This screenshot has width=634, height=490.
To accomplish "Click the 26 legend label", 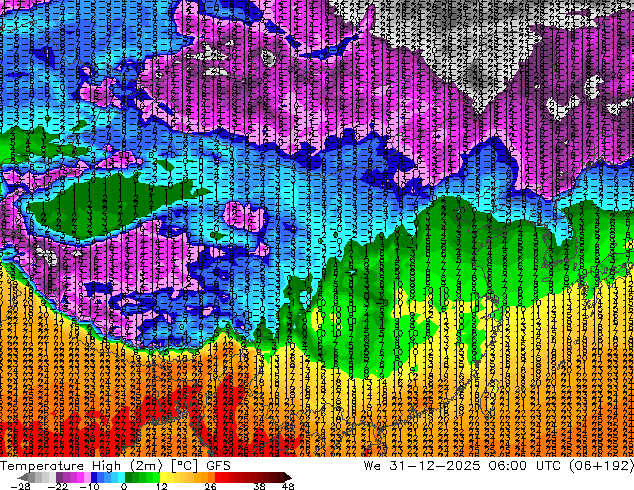I will (210, 486).
